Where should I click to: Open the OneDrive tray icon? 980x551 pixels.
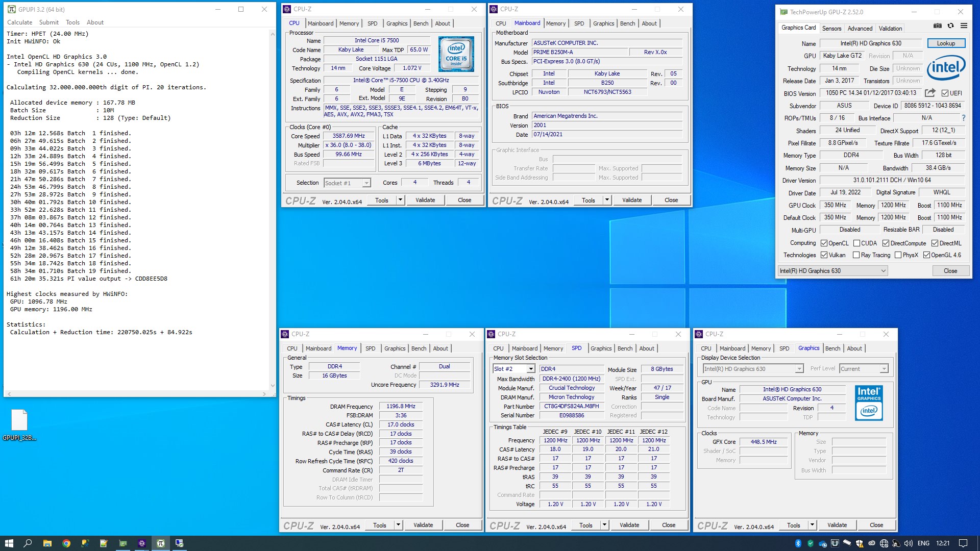823,543
